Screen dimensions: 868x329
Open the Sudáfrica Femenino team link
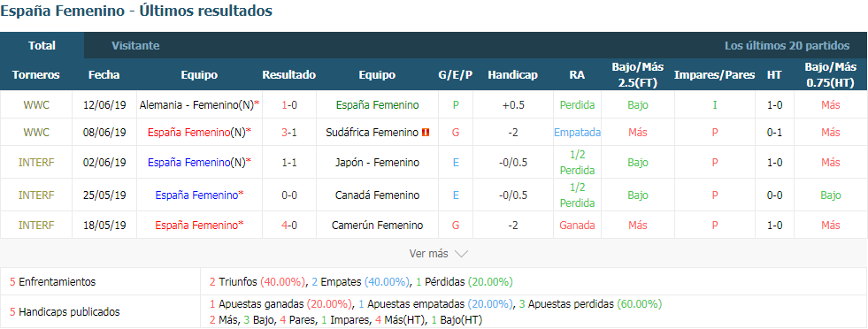tap(373, 133)
